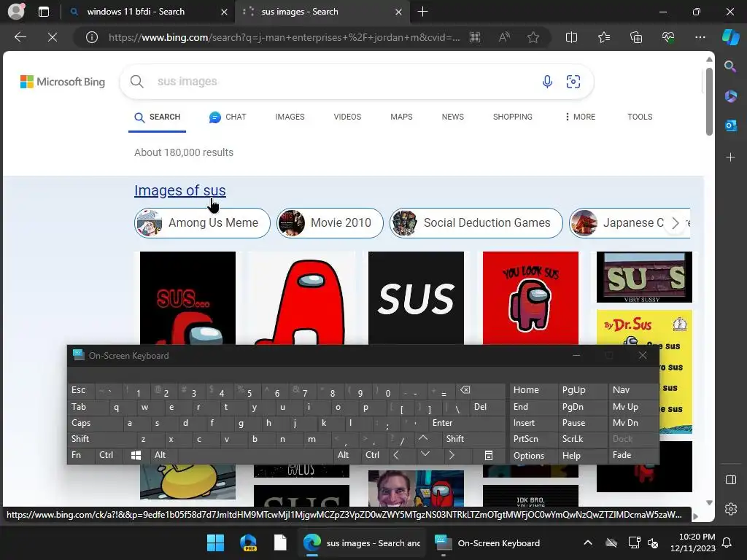
Task: Toggle the Fn key on On-Screen Keyboard
Action: [81, 455]
